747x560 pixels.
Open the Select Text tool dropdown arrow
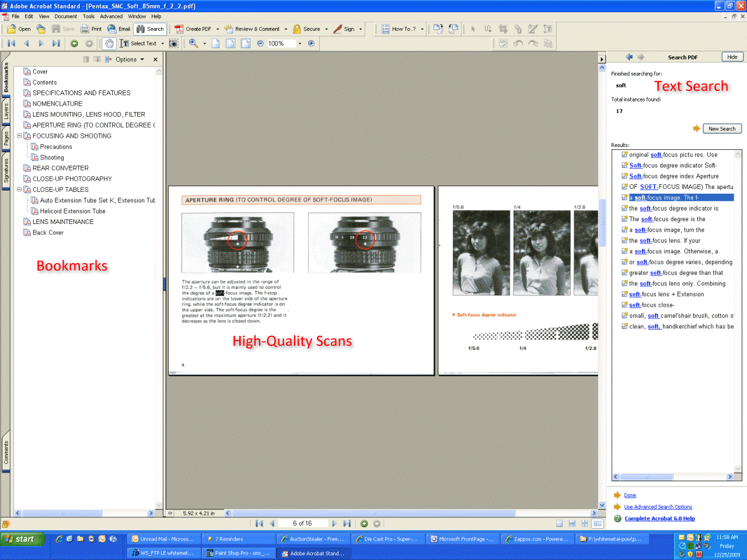pos(163,43)
